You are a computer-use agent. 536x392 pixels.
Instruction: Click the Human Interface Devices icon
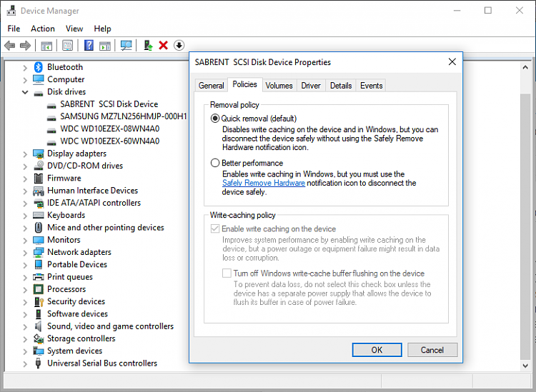[x=39, y=191]
